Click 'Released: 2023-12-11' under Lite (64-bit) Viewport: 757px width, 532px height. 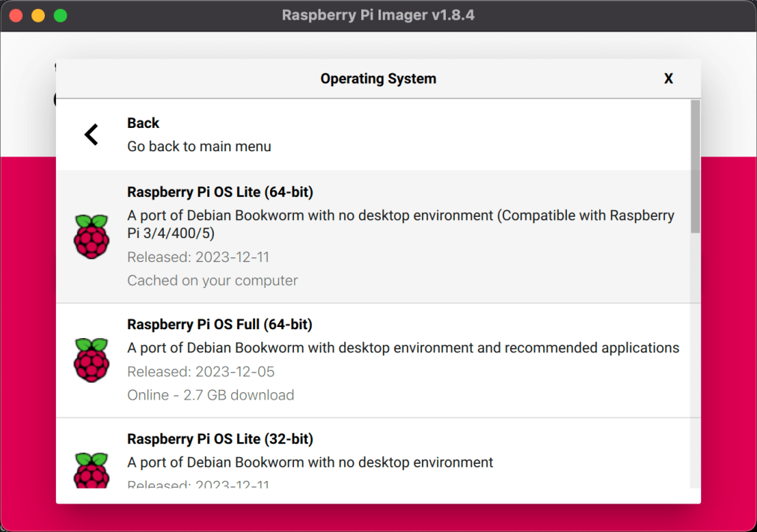[x=198, y=257]
